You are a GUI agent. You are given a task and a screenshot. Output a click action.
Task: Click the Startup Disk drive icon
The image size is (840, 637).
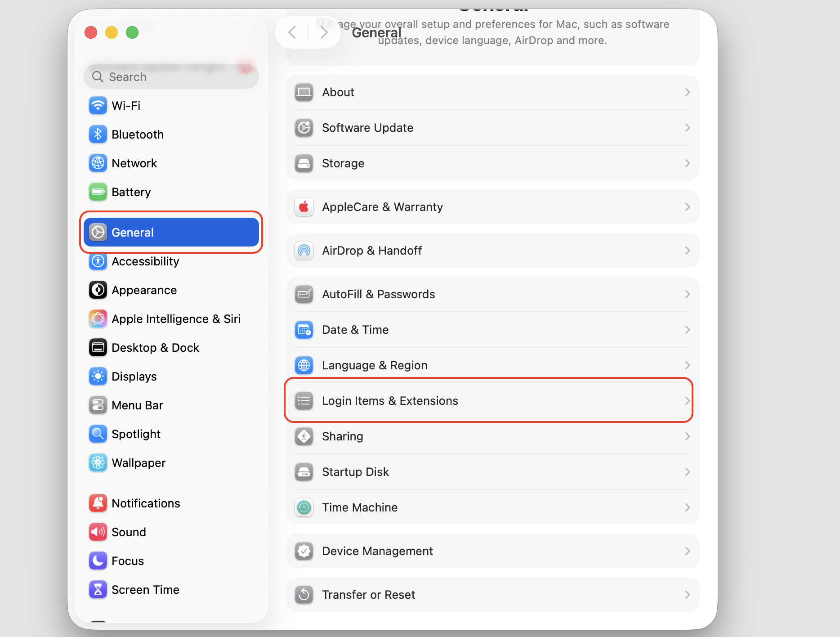(304, 472)
